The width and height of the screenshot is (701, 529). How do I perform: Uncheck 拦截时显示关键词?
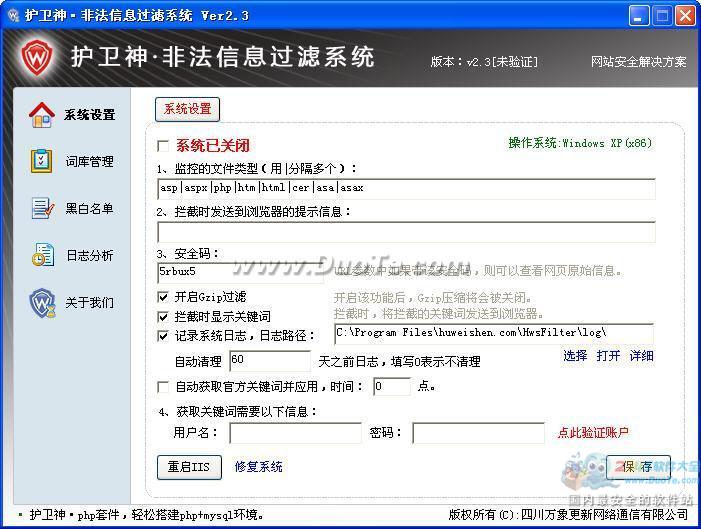tap(163, 317)
